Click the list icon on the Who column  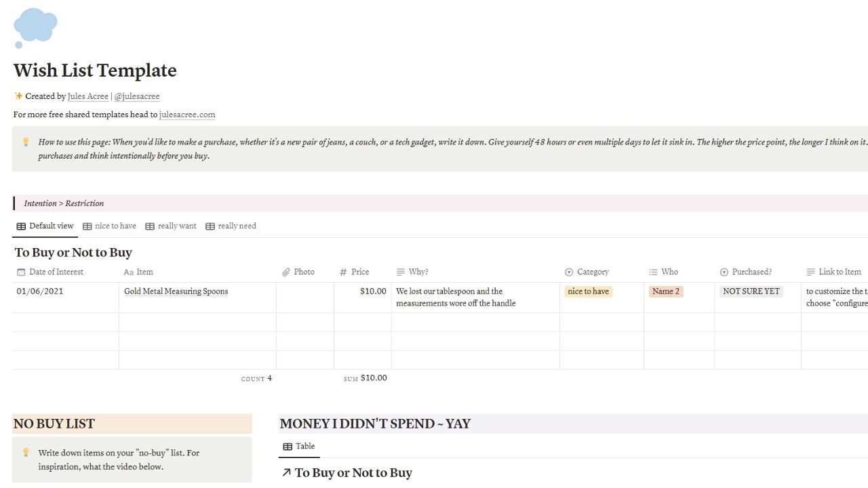654,272
